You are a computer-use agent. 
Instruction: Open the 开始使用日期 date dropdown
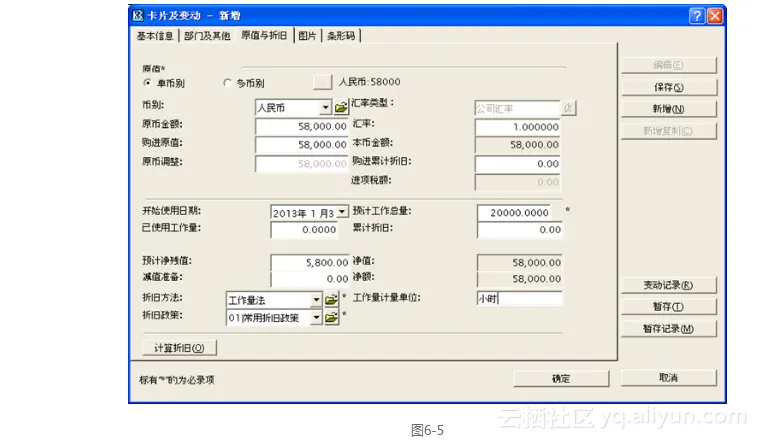(342, 212)
